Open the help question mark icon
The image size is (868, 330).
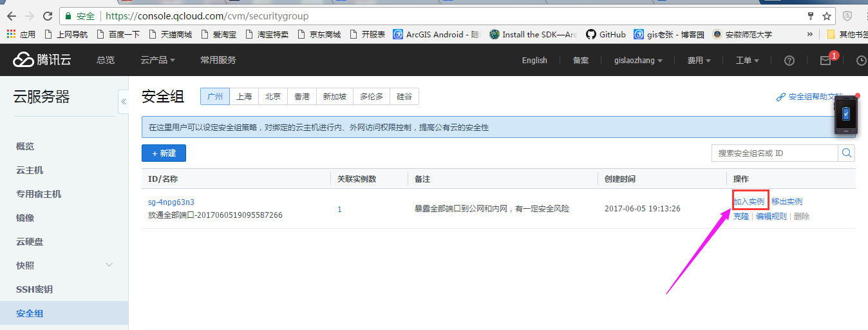[x=789, y=61]
